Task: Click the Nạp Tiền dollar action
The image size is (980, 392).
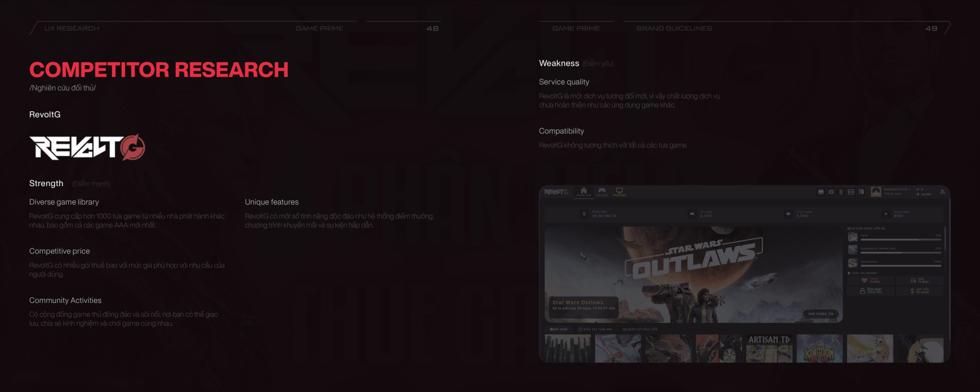Action: pos(920,291)
